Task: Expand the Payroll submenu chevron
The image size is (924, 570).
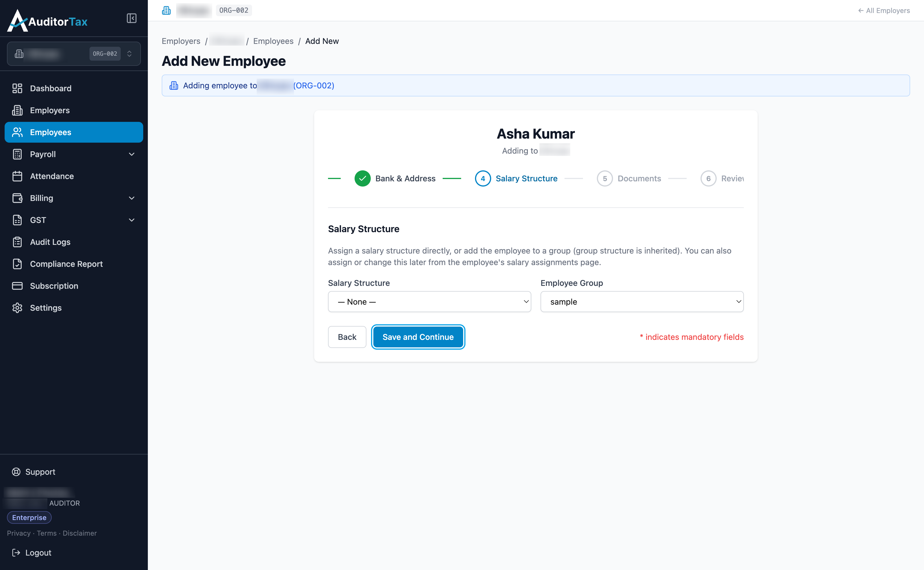Action: click(132, 154)
